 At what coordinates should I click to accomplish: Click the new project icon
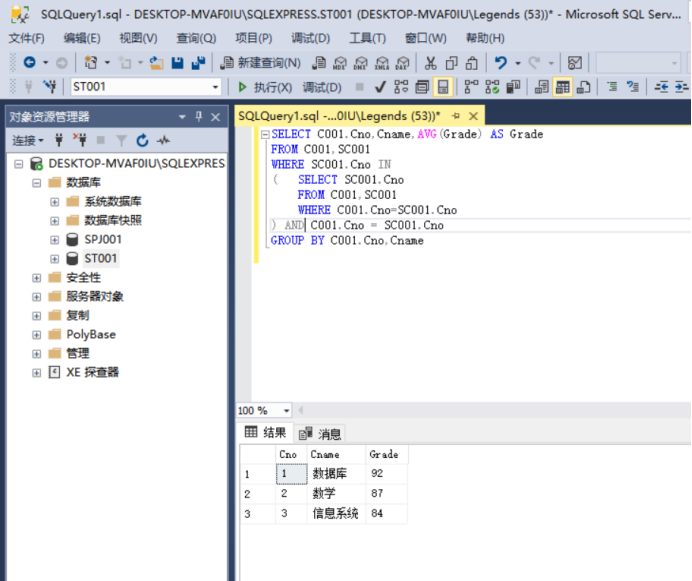click(x=91, y=63)
